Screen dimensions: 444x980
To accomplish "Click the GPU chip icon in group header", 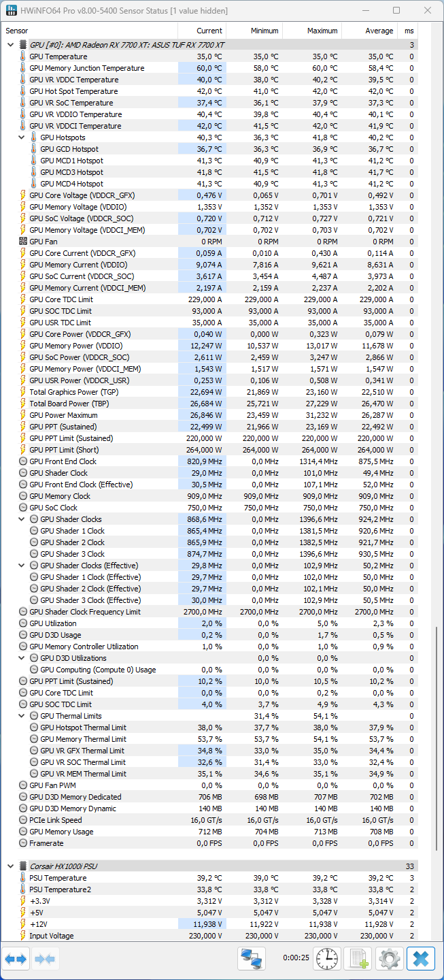I will pyautogui.click(x=23, y=45).
